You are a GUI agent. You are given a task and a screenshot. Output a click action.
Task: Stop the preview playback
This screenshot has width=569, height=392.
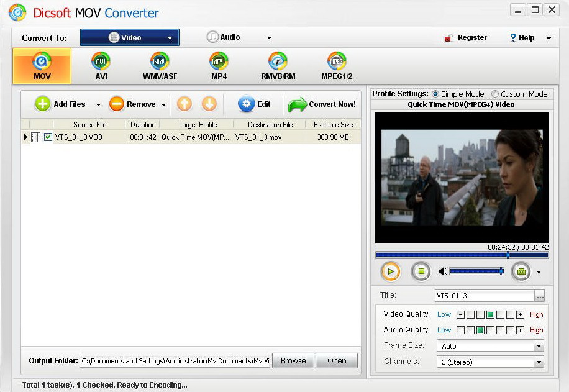click(x=421, y=271)
